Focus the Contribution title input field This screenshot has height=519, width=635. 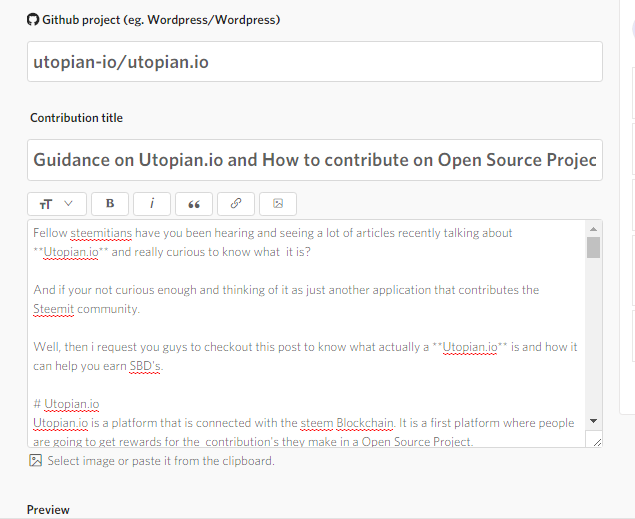pyautogui.click(x=315, y=160)
